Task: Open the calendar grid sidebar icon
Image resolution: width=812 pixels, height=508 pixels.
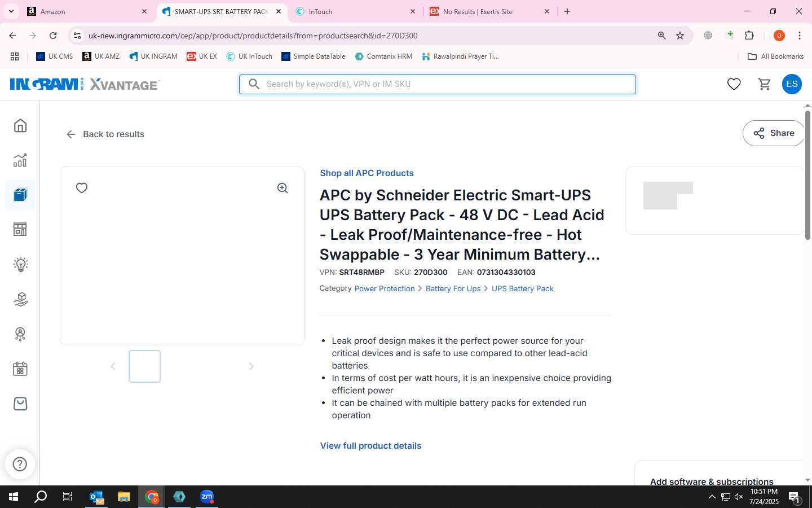Action: 20,369
